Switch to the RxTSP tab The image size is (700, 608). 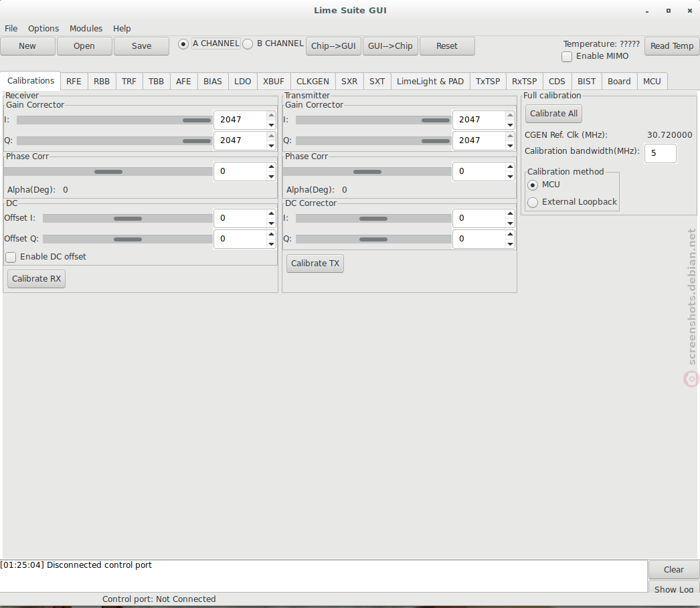525,81
